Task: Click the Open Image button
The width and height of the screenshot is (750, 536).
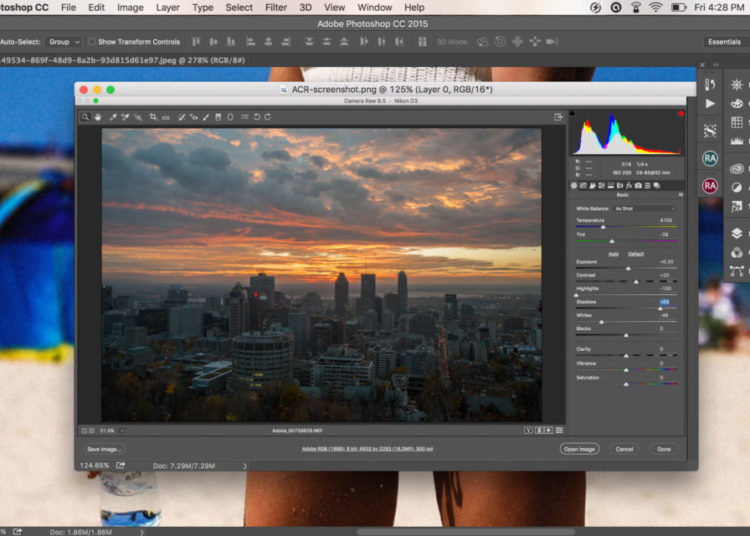Action: pos(579,449)
